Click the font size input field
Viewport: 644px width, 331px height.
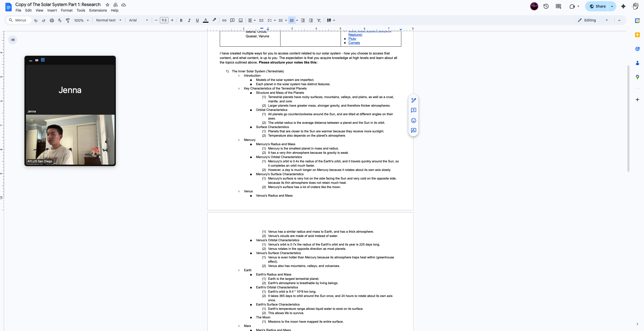pyautogui.click(x=164, y=20)
